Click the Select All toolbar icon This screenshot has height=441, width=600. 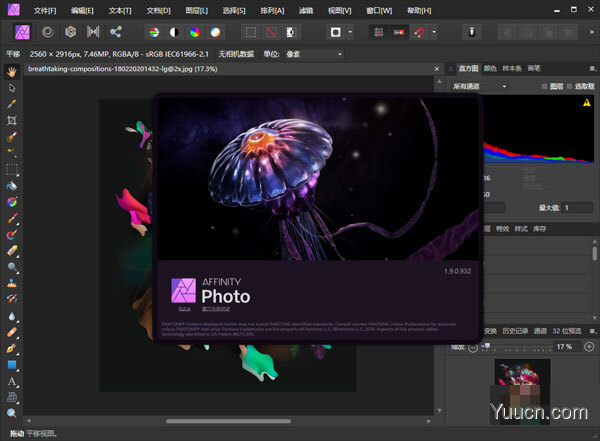click(x=251, y=33)
